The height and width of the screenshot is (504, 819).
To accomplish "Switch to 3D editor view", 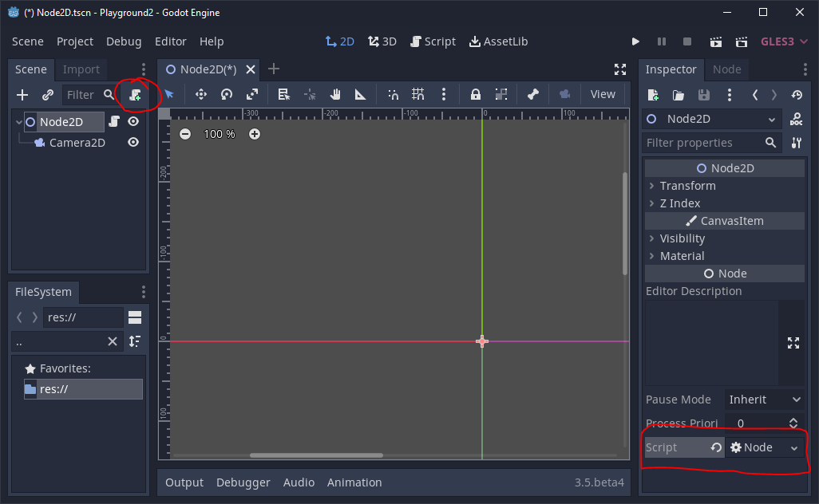I will click(x=382, y=41).
